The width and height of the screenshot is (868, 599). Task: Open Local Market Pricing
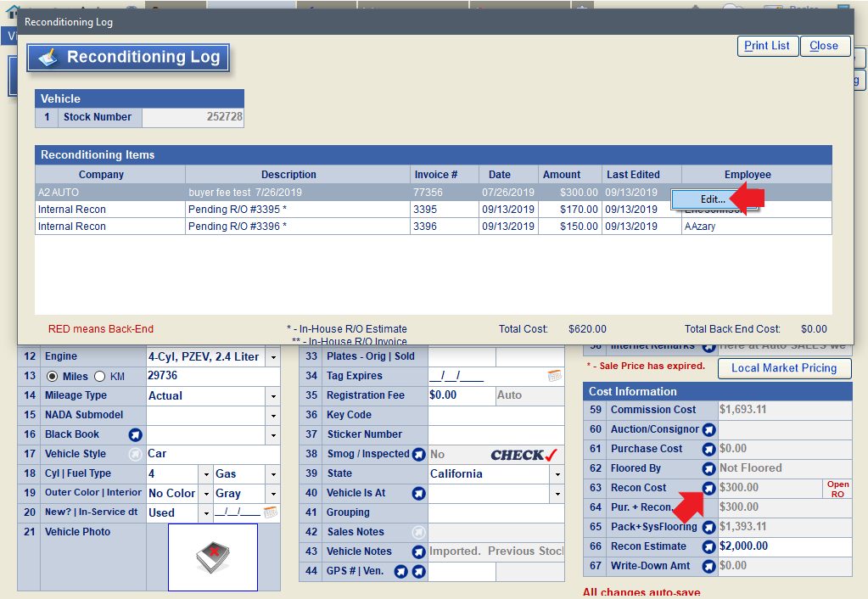784,368
